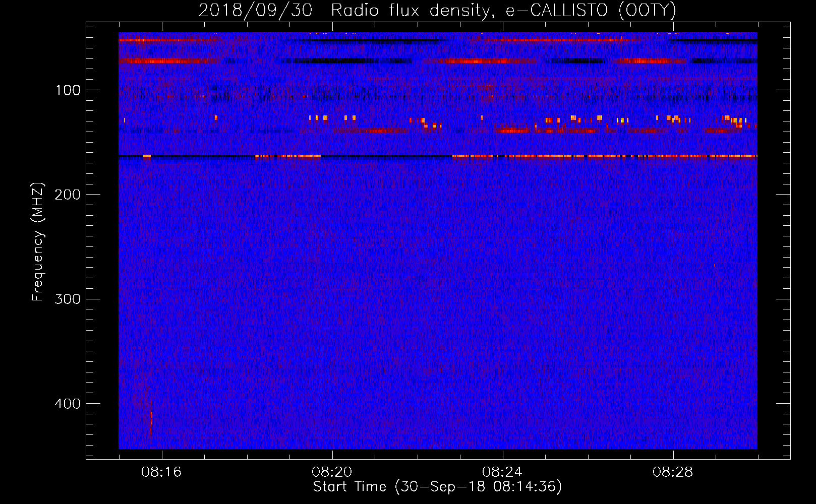Click the 100 frequency tick label
The width and height of the screenshot is (816, 504).
coord(68,90)
